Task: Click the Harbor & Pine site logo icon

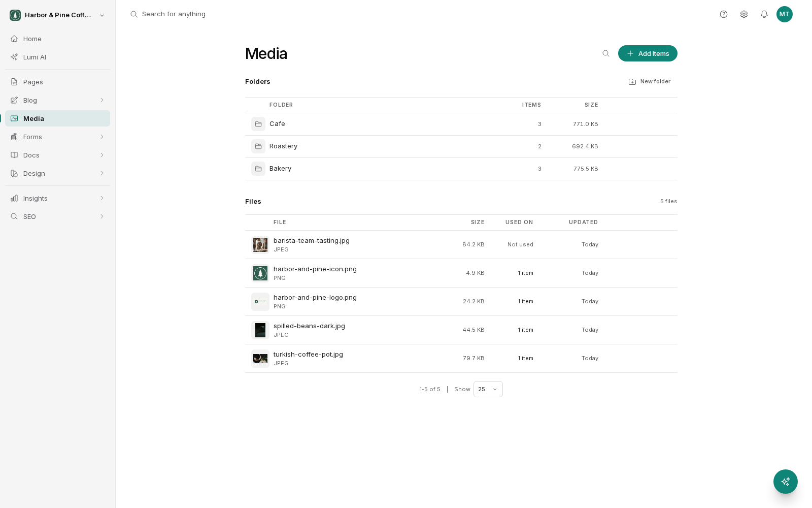Action: 15,15
